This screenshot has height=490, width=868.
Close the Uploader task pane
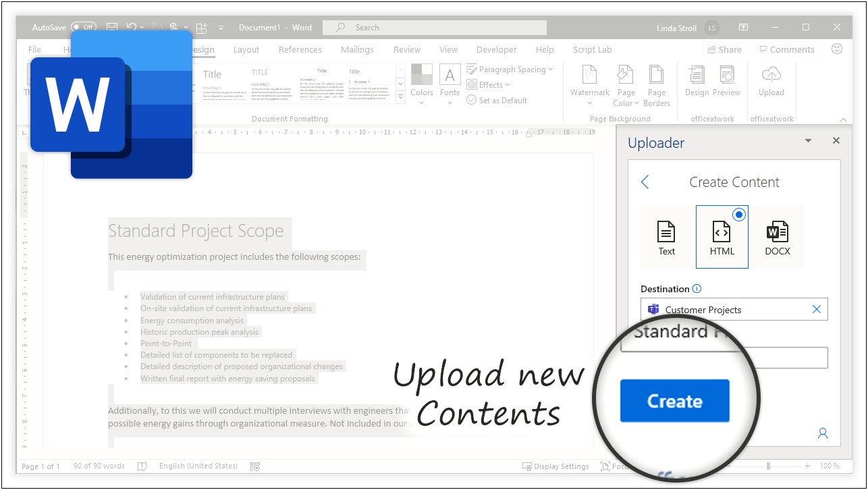(836, 140)
